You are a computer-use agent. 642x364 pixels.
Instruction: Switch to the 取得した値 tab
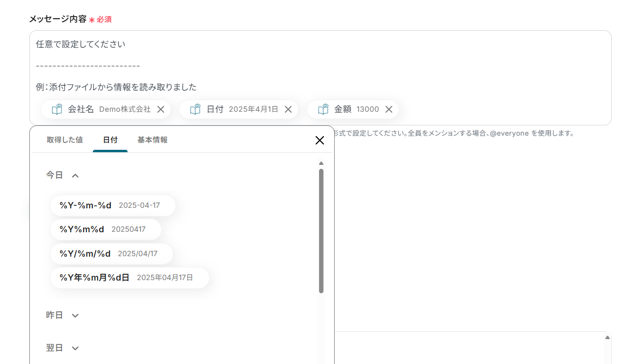[64, 140]
